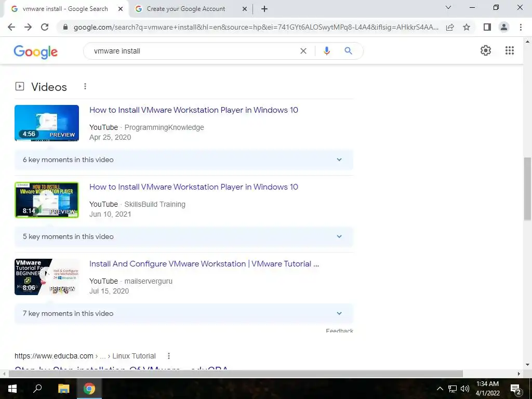This screenshot has width=532, height=399.
Task: Open Chrome's three-dot menu
Action: (x=521, y=27)
